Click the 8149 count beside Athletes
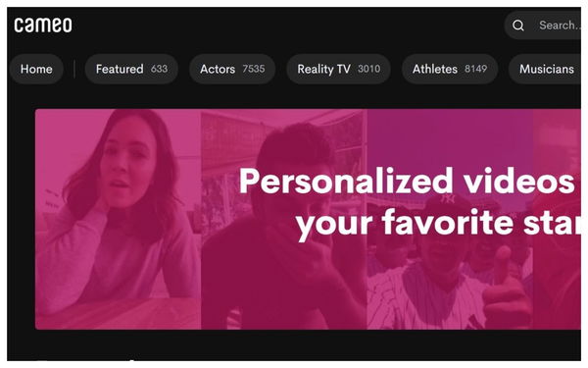The image size is (588, 368). pyautogui.click(x=476, y=69)
